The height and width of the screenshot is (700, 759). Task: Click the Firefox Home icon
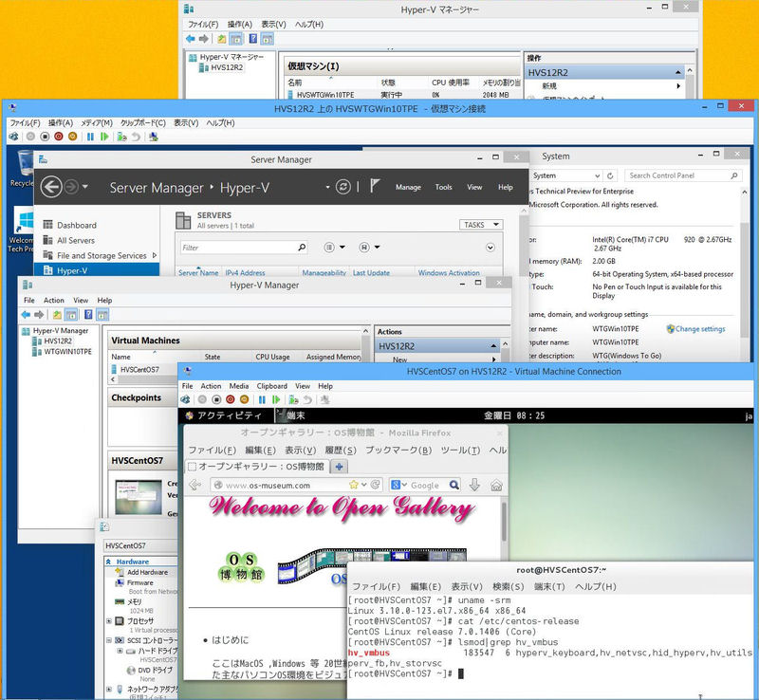[496, 485]
